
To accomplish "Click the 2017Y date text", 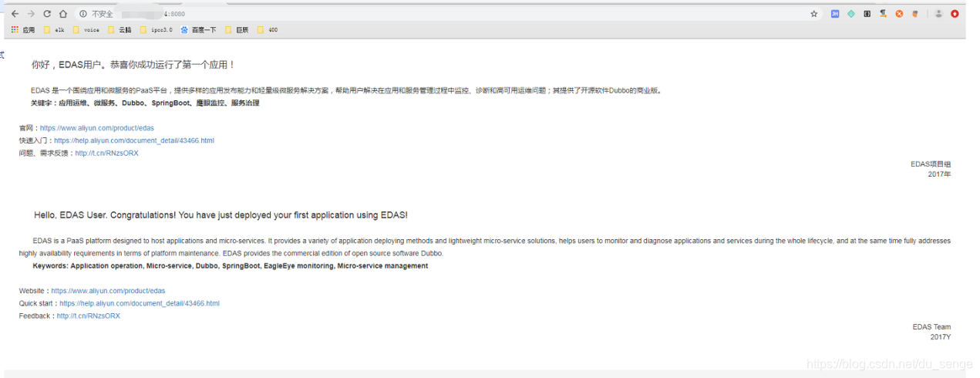I will tap(941, 337).
